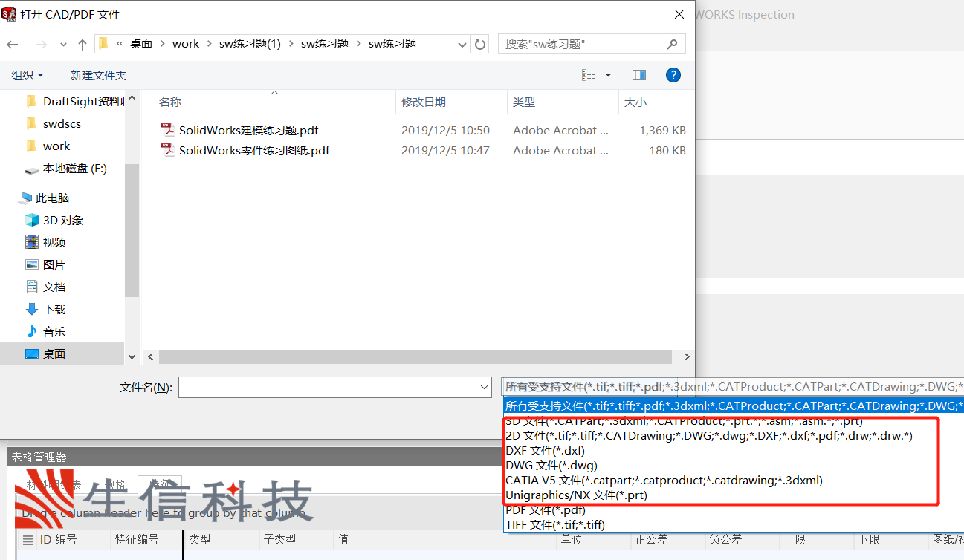Click 特征编号 column header in table
This screenshot has height=560, width=964.
[x=138, y=540]
